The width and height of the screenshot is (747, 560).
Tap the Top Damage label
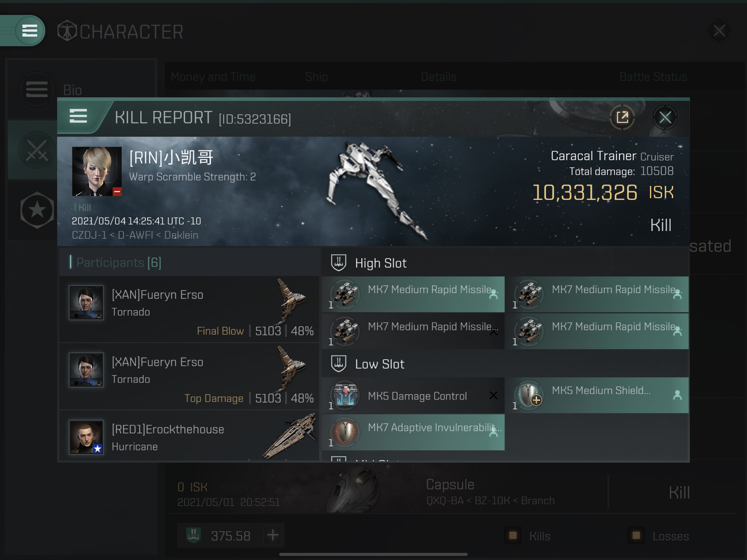pyautogui.click(x=214, y=398)
